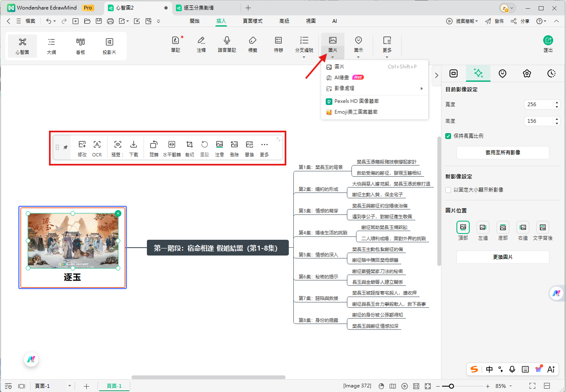Enable 以固定大小顯示新影像 checkbox
The width and height of the screenshot is (566, 392).
tap(448, 190)
